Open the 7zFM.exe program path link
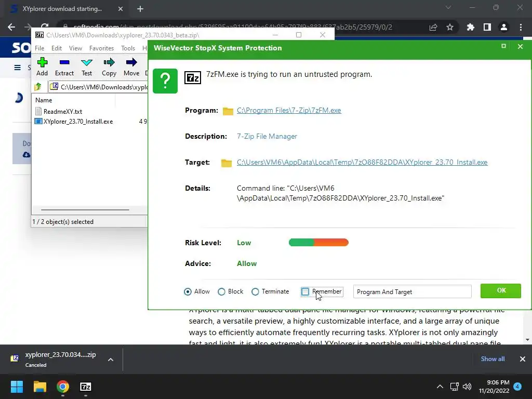This screenshot has height=399, width=532. click(x=289, y=110)
